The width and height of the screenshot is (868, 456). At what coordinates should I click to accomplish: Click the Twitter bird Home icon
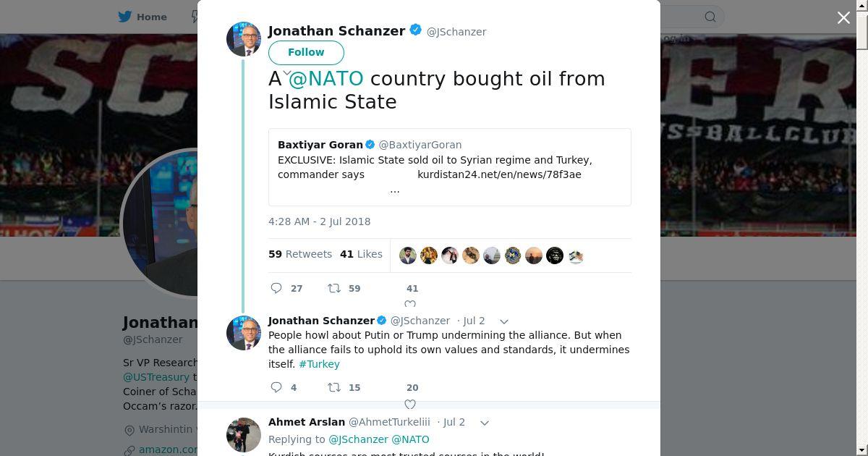(x=125, y=17)
